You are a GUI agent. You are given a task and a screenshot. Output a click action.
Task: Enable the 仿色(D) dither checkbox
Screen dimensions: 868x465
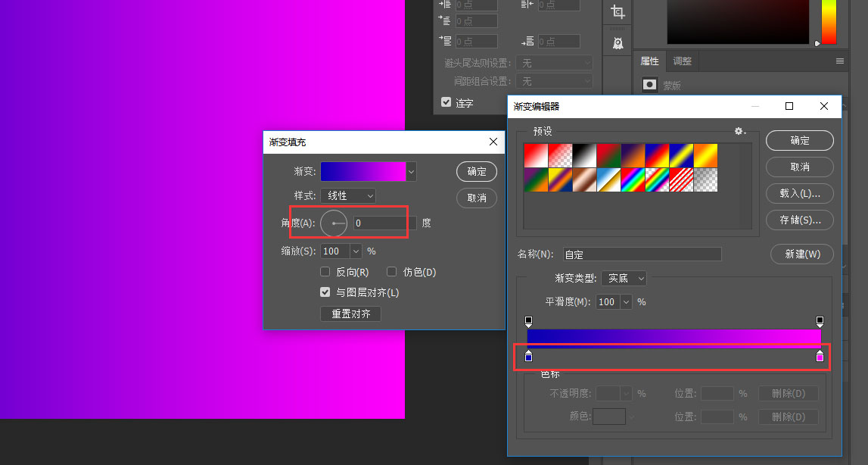(x=391, y=272)
